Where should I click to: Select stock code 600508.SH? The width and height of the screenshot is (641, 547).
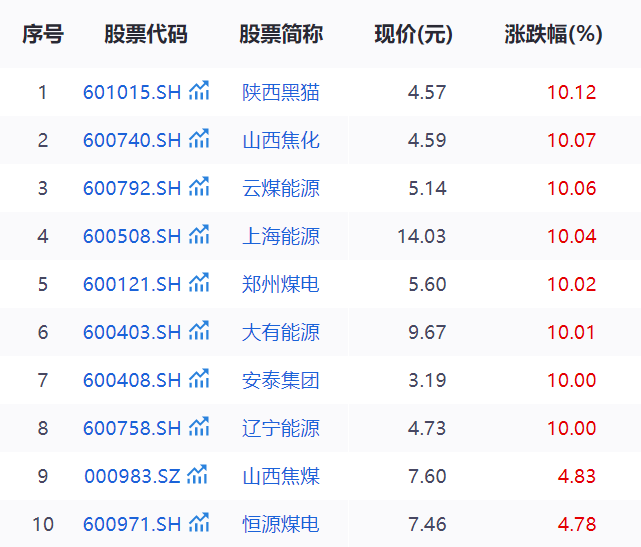coord(132,237)
